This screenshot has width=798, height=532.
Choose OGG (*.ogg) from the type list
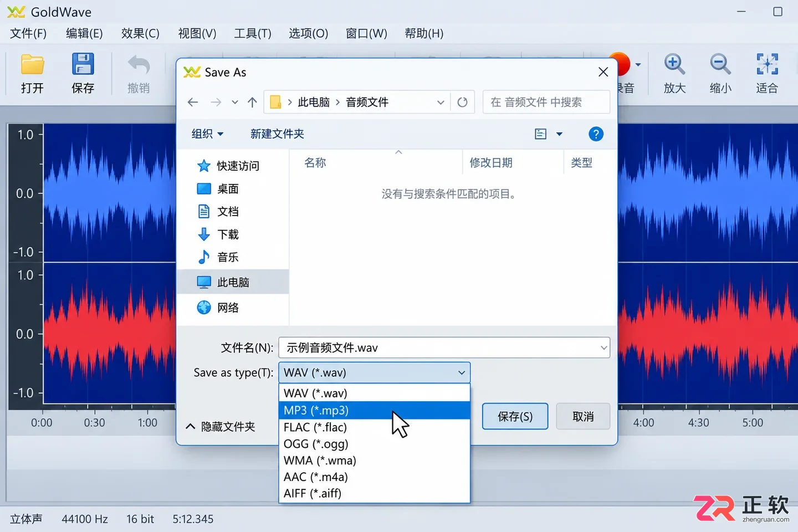point(375,444)
